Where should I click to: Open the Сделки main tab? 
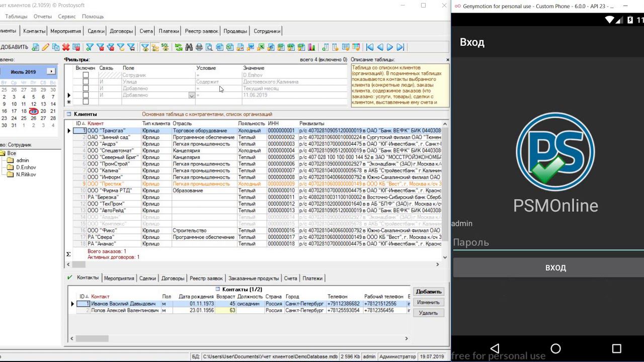[x=96, y=31]
